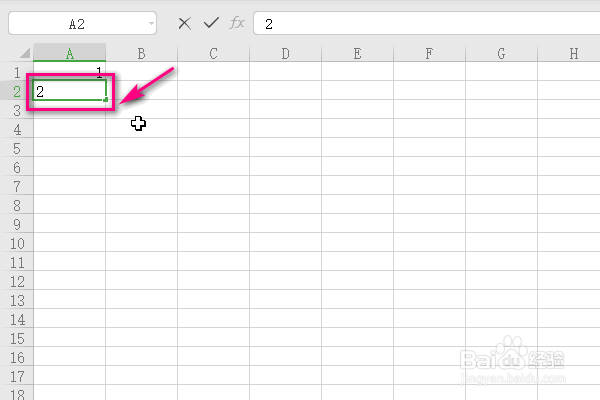
Task: Select row 15 header
Action: (x=17, y=338)
